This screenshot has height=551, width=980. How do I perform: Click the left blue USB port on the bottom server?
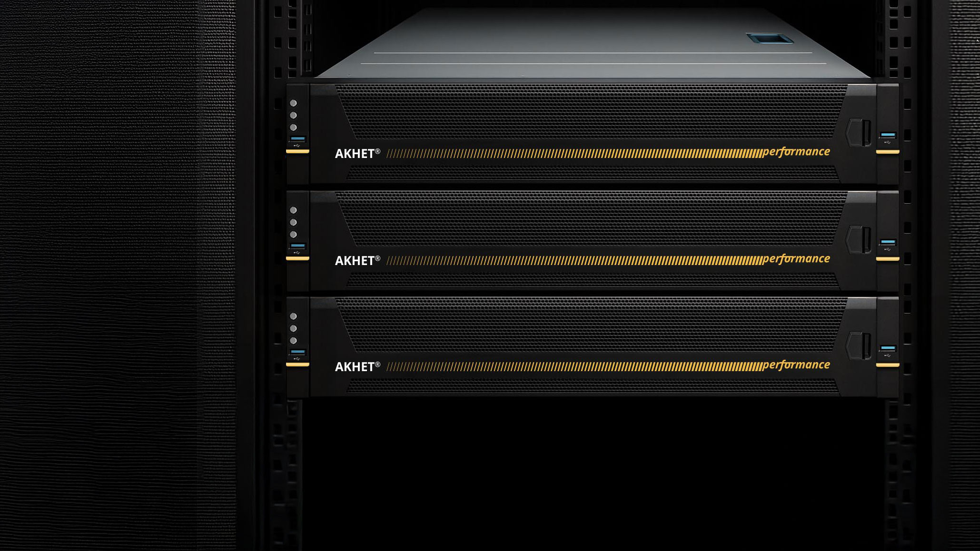point(298,352)
